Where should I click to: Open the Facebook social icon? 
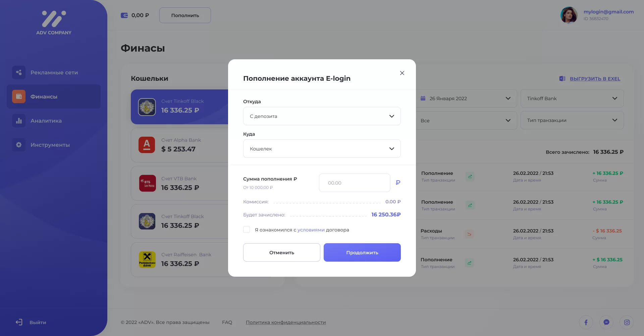(x=586, y=322)
